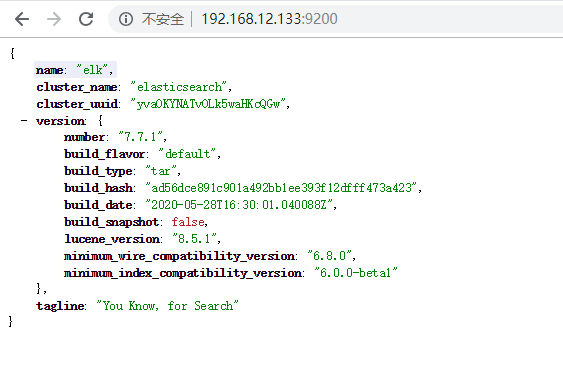Click the minimum_wire_compatibility_version key

[179, 256]
